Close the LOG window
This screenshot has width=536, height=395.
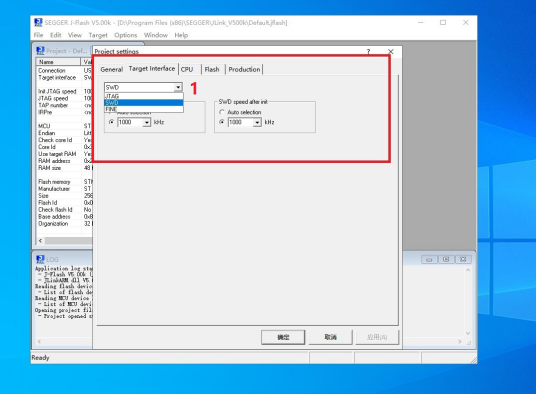tap(463, 259)
